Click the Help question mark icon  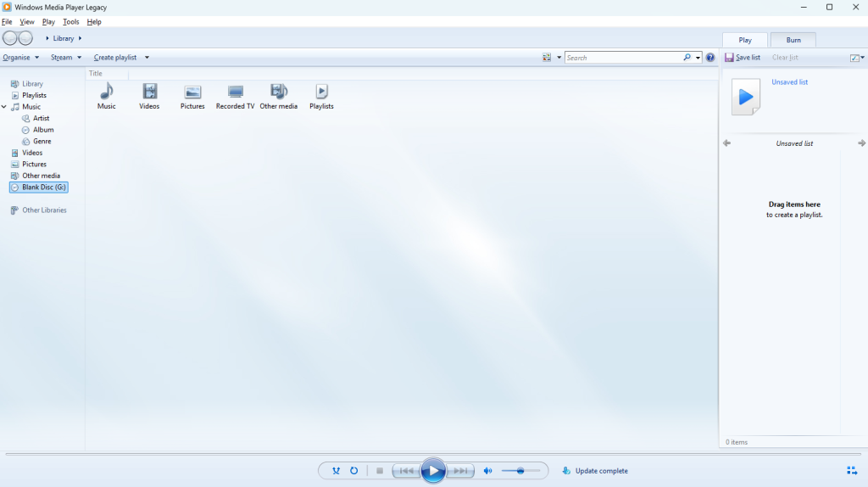click(x=710, y=58)
